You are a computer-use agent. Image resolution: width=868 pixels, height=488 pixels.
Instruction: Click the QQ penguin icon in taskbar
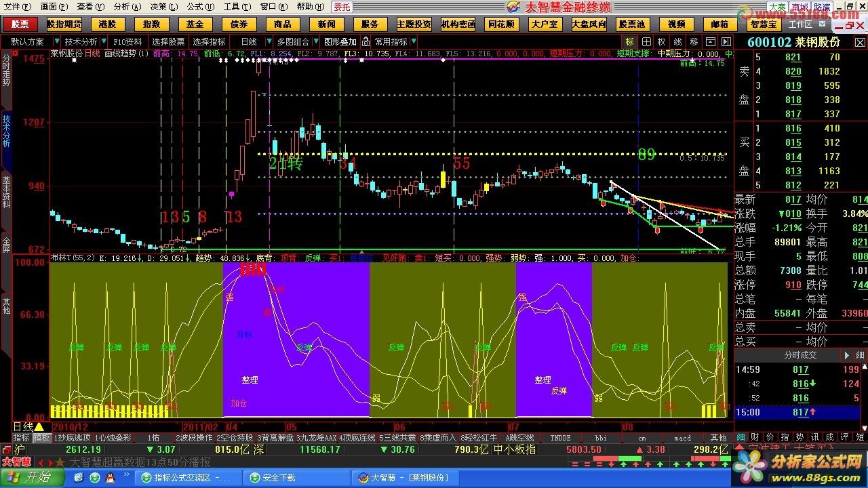pyautogui.click(x=110, y=478)
